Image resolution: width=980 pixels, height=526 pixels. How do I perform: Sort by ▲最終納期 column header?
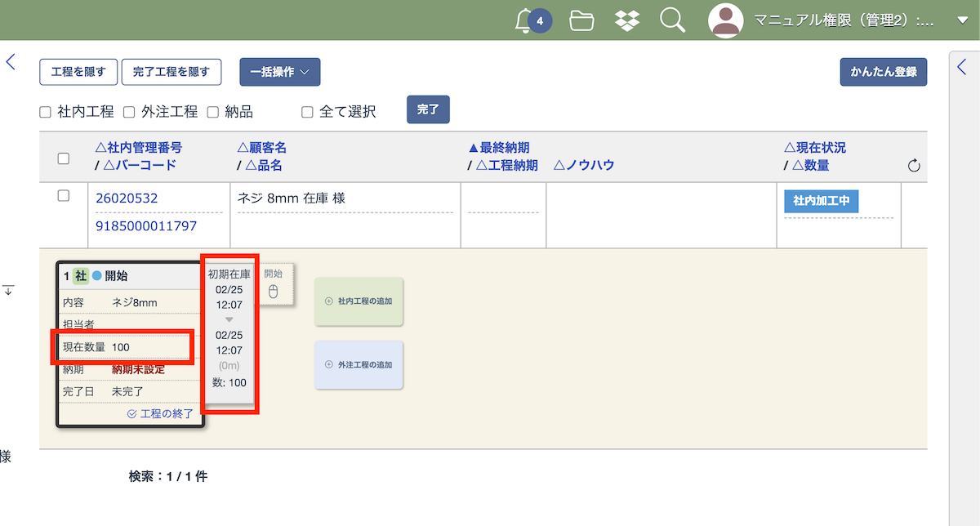[498, 148]
